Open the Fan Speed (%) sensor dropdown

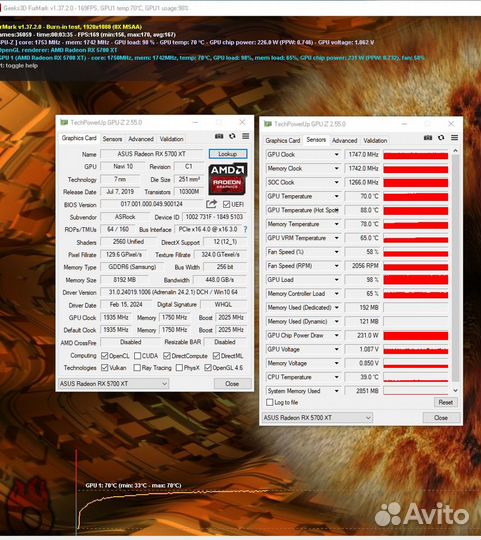coord(336,252)
